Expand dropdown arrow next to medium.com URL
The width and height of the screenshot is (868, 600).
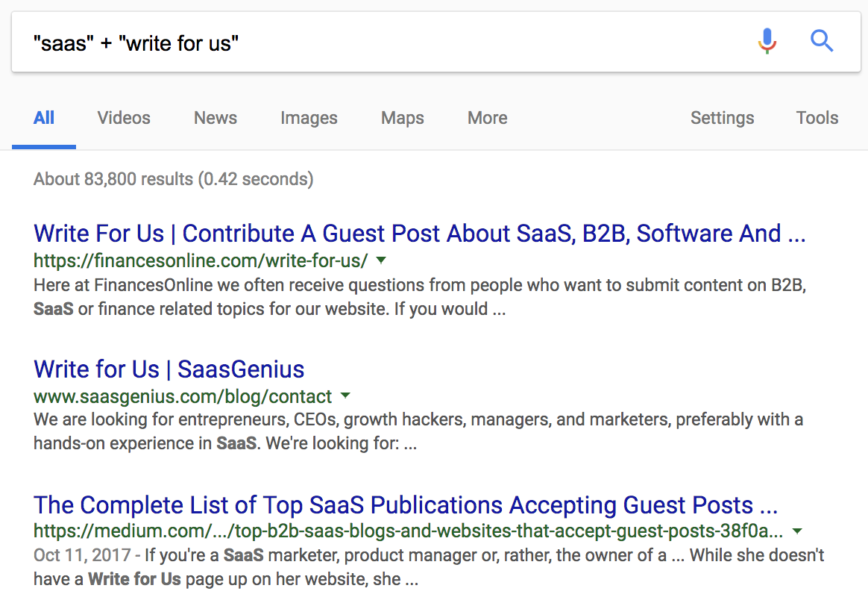pos(797,531)
